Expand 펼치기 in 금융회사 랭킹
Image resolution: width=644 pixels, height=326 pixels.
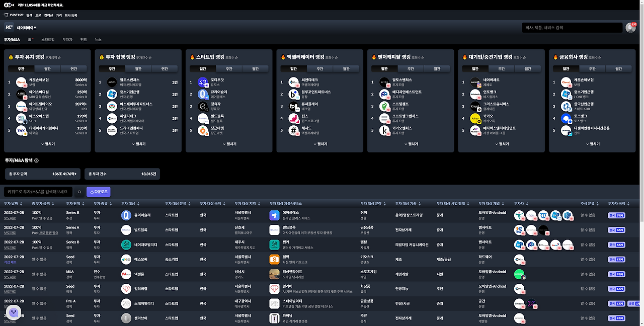click(x=592, y=144)
